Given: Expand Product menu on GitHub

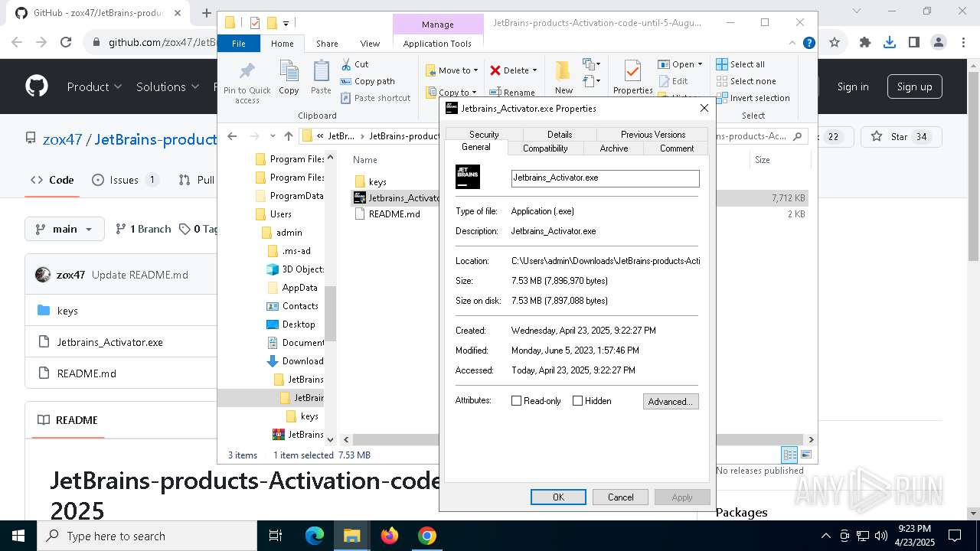Looking at the screenshot, I should 94,86.
